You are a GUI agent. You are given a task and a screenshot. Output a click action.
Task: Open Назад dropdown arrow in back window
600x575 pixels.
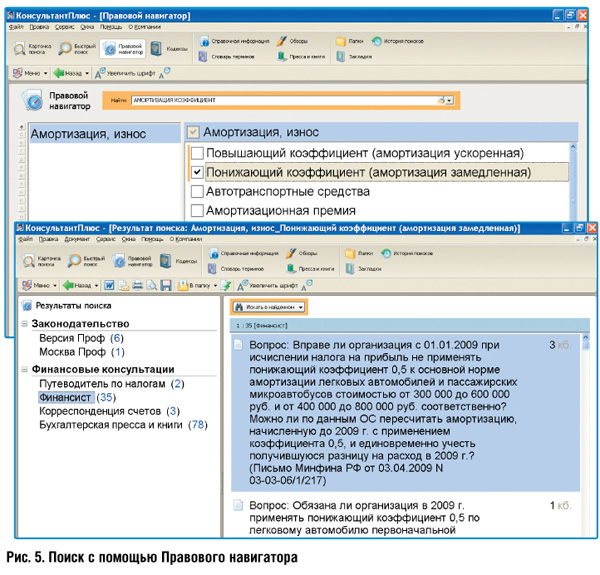[87, 73]
